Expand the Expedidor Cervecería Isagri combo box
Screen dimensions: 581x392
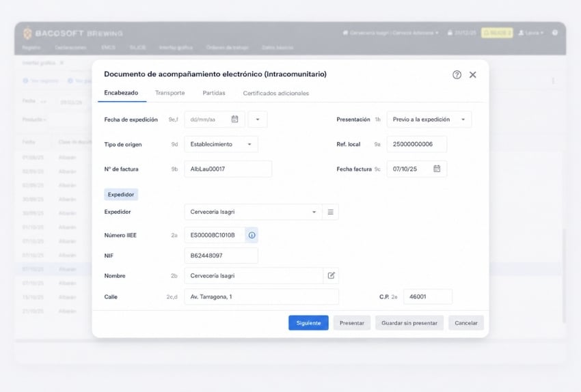(254, 212)
